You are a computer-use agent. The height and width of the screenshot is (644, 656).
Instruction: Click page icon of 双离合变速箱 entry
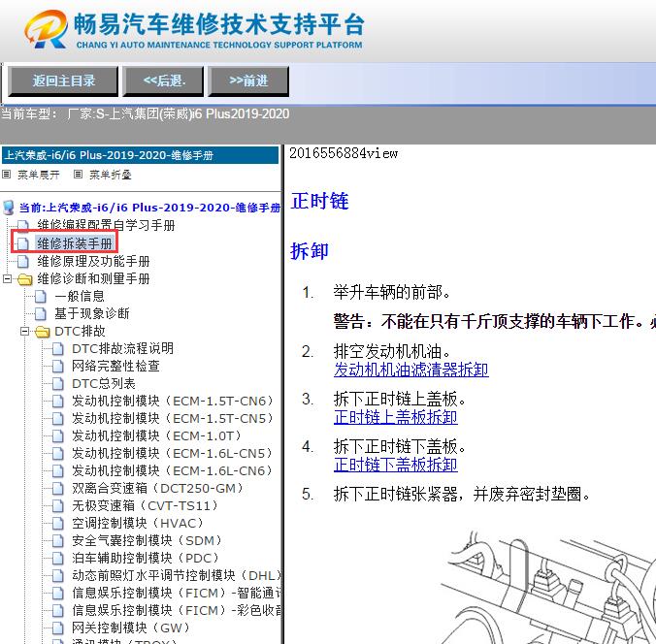coord(58,489)
